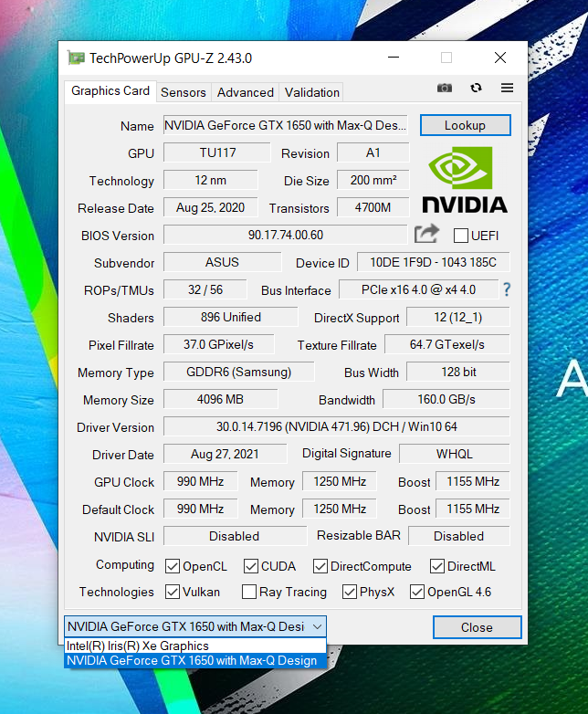This screenshot has width=588, height=714.
Task: Select NVIDIA GeForce GTX 1650 Max-Q Design option
Action: tap(195, 660)
